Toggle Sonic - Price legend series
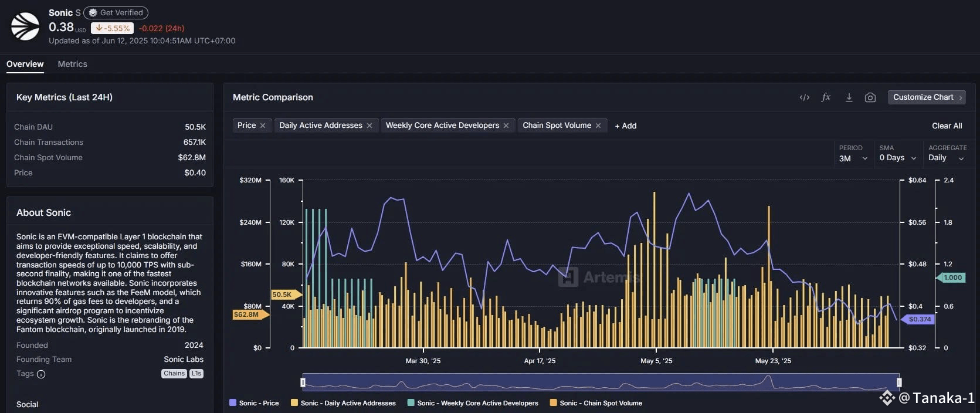Viewport: 980px width, 413px height. tap(254, 403)
